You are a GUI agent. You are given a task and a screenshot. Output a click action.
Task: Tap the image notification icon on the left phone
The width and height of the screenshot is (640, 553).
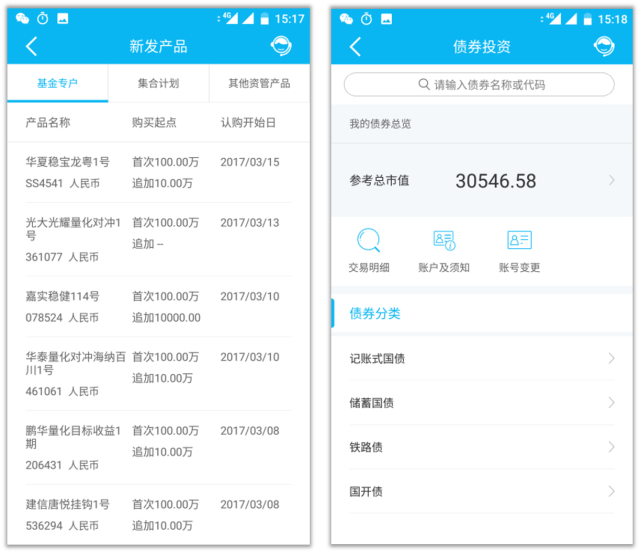[x=63, y=18]
